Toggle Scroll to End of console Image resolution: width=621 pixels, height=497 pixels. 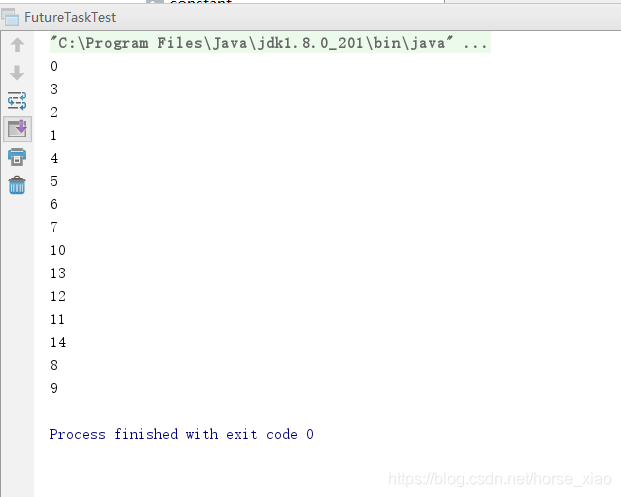(x=17, y=129)
